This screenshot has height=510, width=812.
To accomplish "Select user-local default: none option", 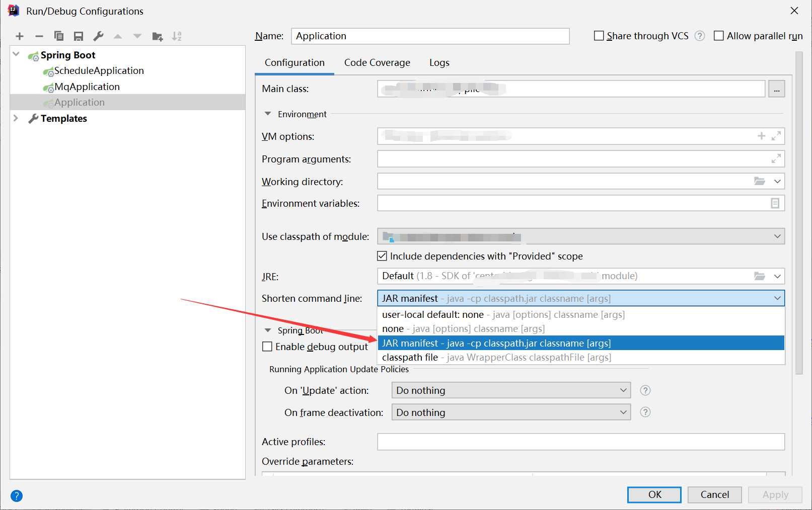I will point(581,314).
